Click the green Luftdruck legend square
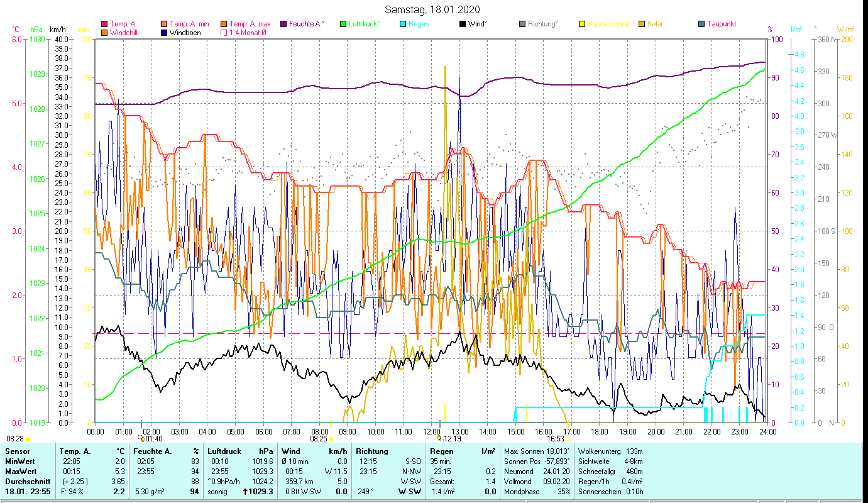 point(343,24)
